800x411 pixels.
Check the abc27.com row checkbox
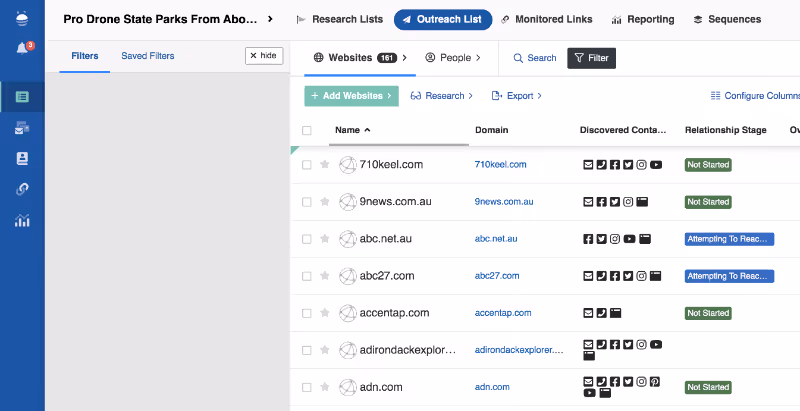[x=307, y=276]
